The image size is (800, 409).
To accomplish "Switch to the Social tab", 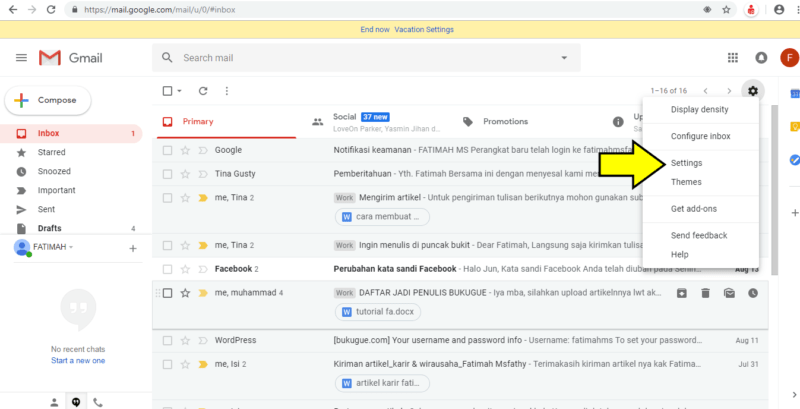I will coord(377,121).
